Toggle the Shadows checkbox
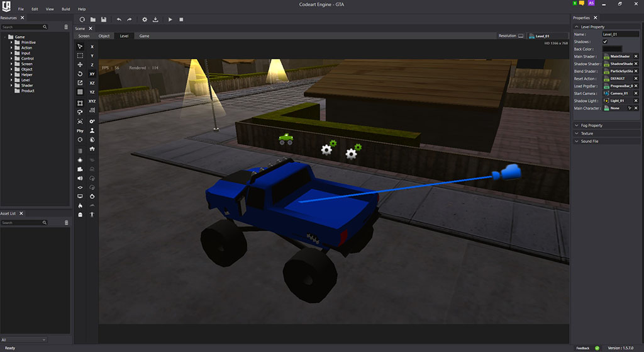644x352 pixels. (605, 42)
